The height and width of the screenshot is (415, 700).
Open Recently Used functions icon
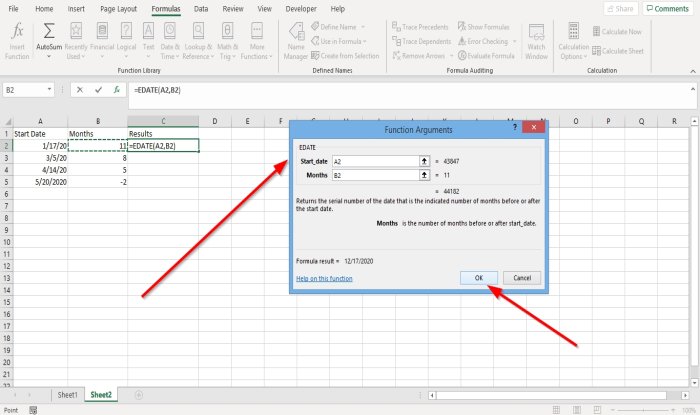point(76,31)
